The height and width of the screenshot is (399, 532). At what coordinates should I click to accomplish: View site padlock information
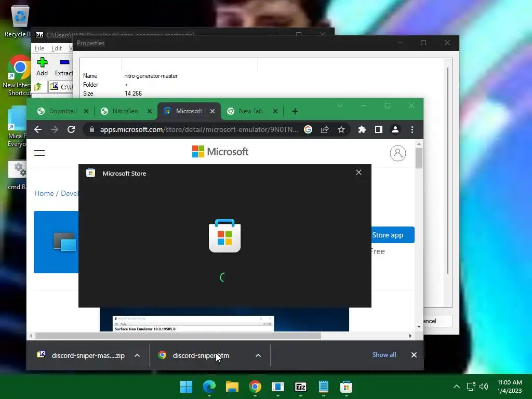tap(91, 129)
